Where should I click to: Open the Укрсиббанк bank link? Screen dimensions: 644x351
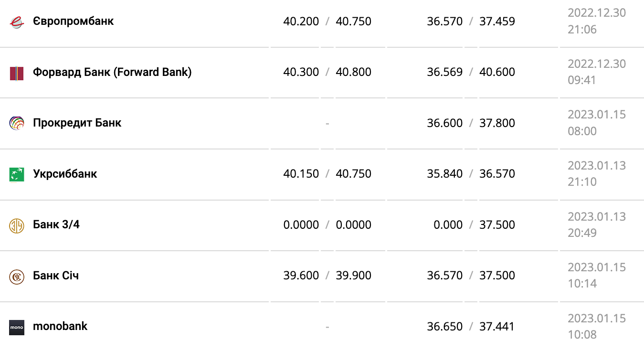tap(65, 174)
